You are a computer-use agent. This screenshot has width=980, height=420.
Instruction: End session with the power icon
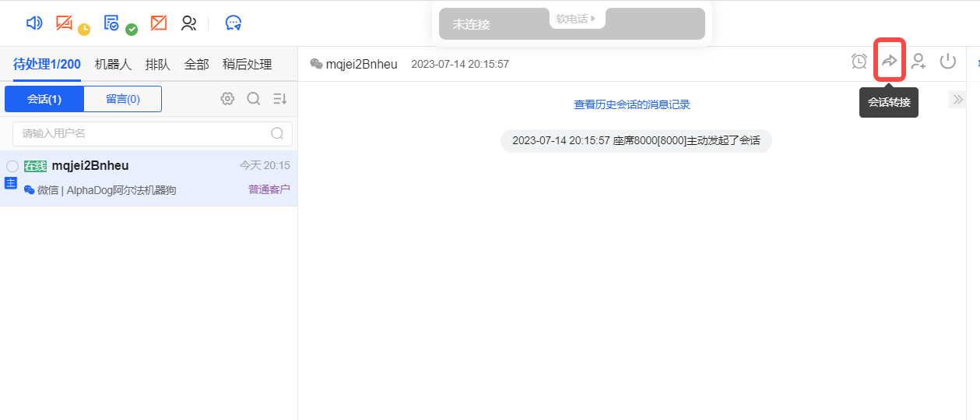tap(947, 62)
